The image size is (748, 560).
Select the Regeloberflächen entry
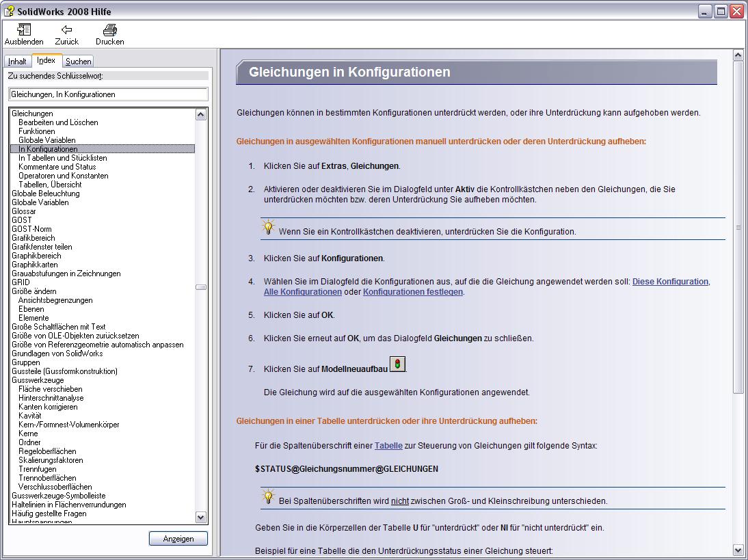[47, 452]
